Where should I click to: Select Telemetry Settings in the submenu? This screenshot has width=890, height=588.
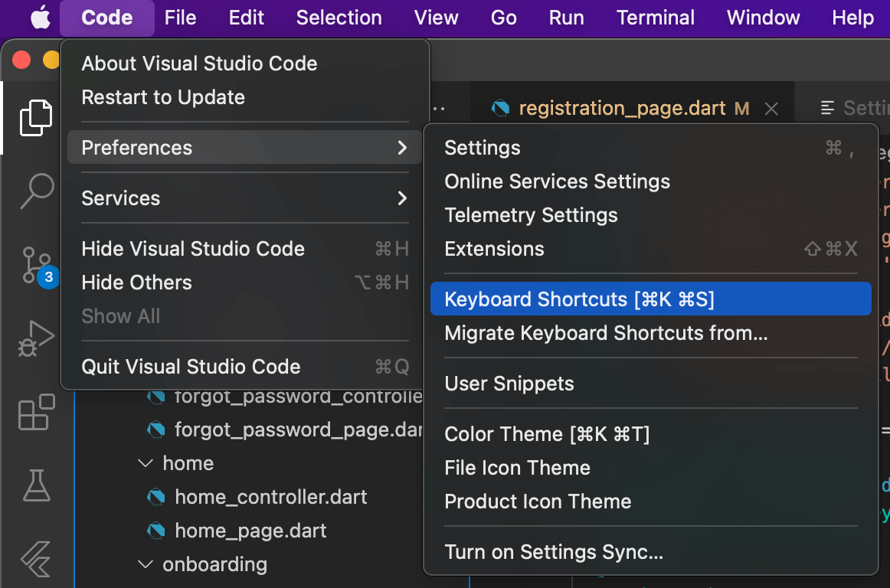[x=531, y=215]
